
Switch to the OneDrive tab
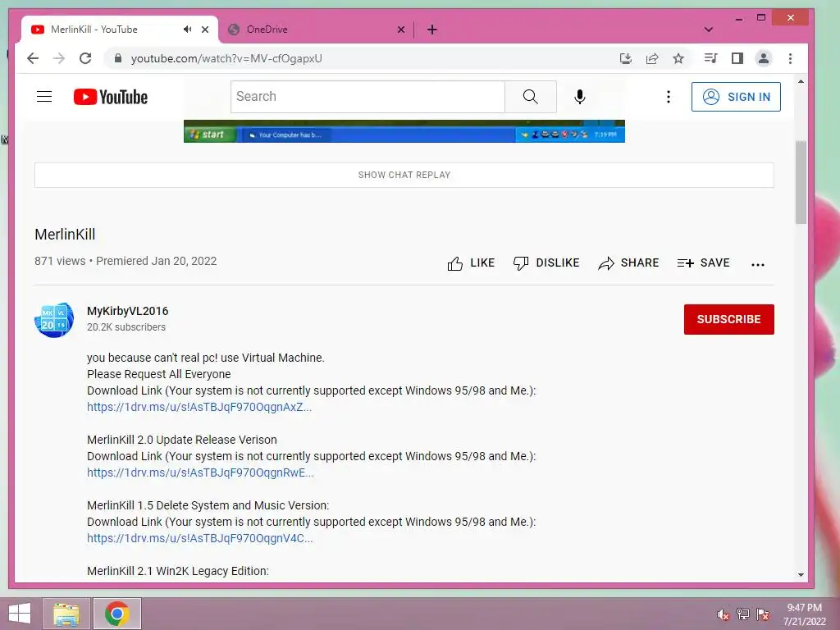(x=316, y=30)
